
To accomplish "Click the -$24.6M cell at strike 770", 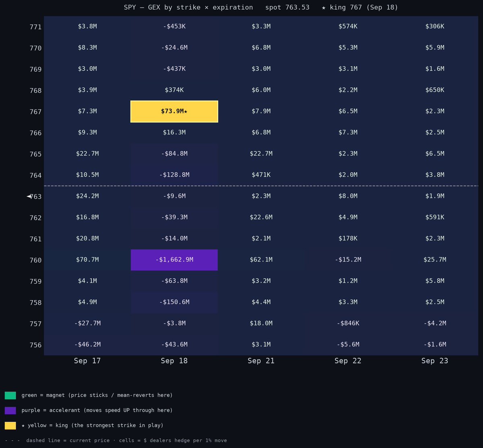I will [x=174, y=48].
